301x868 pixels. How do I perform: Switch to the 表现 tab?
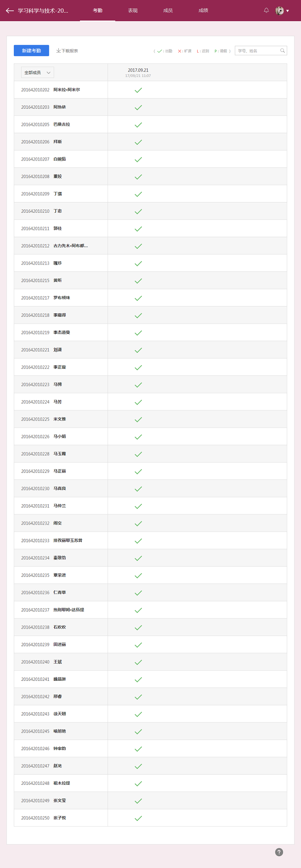click(x=133, y=11)
